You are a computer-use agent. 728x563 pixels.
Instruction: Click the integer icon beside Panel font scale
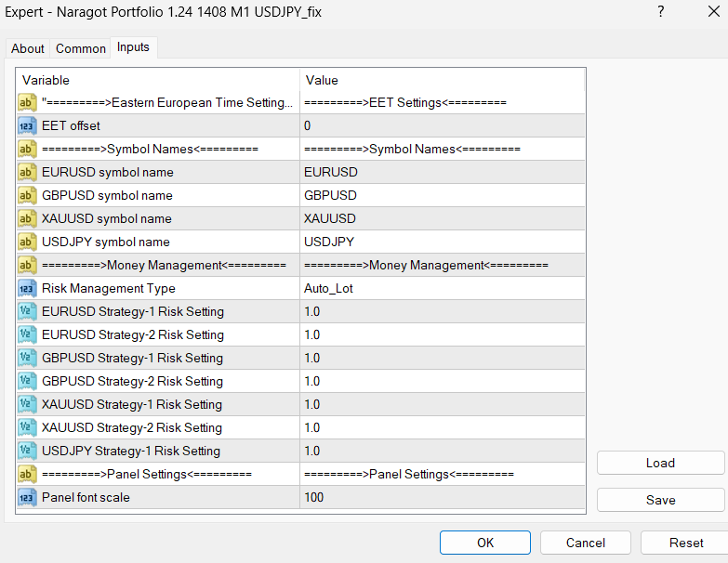pyautogui.click(x=28, y=497)
